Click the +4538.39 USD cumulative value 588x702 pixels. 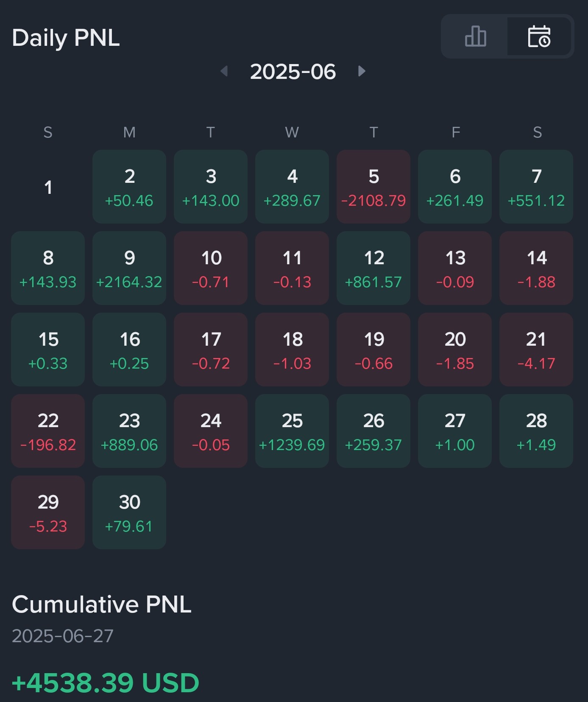coord(106,682)
